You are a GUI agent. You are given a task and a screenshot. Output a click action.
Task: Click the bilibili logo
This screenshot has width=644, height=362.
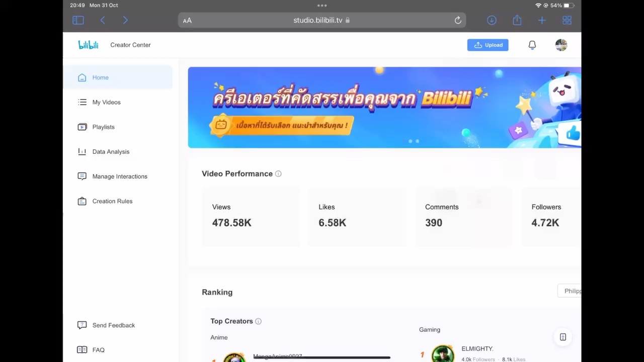[88, 45]
